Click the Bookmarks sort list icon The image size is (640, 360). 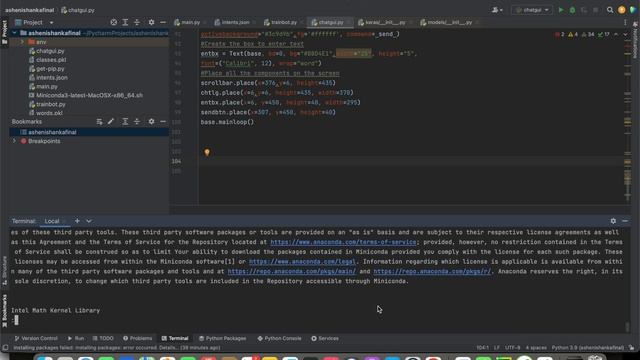(99, 121)
